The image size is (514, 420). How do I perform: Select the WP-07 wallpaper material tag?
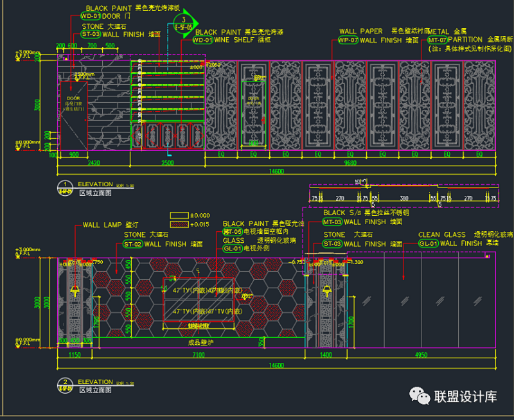[348, 40]
